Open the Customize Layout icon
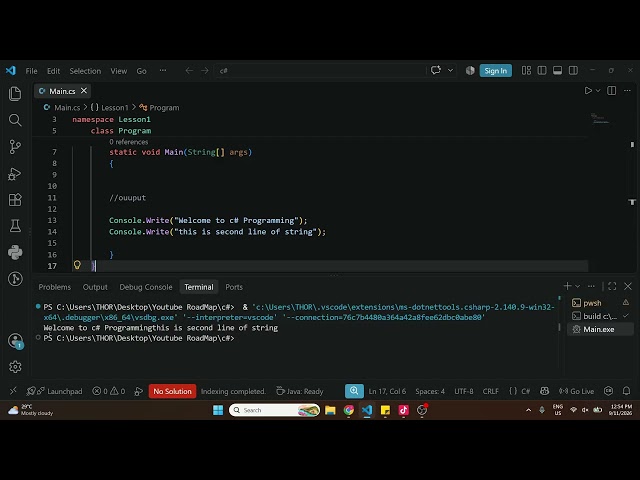The width and height of the screenshot is (640, 480). (526, 71)
